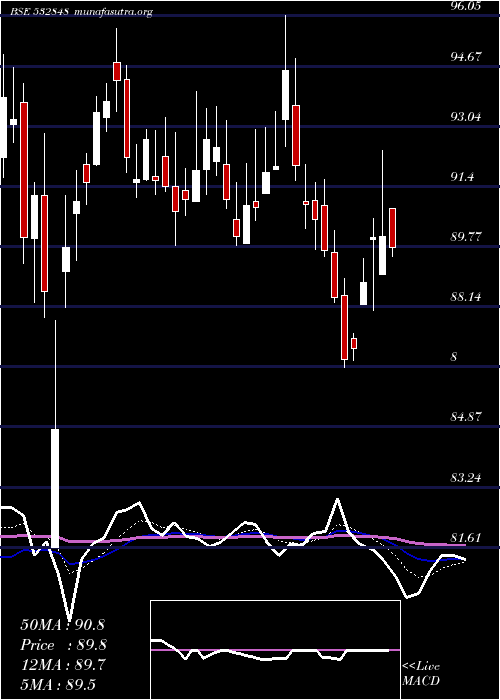The width and height of the screenshot is (500, 700).
Task: Click the 5MA : 89.5 reading
Action: (x=58, y=684)
